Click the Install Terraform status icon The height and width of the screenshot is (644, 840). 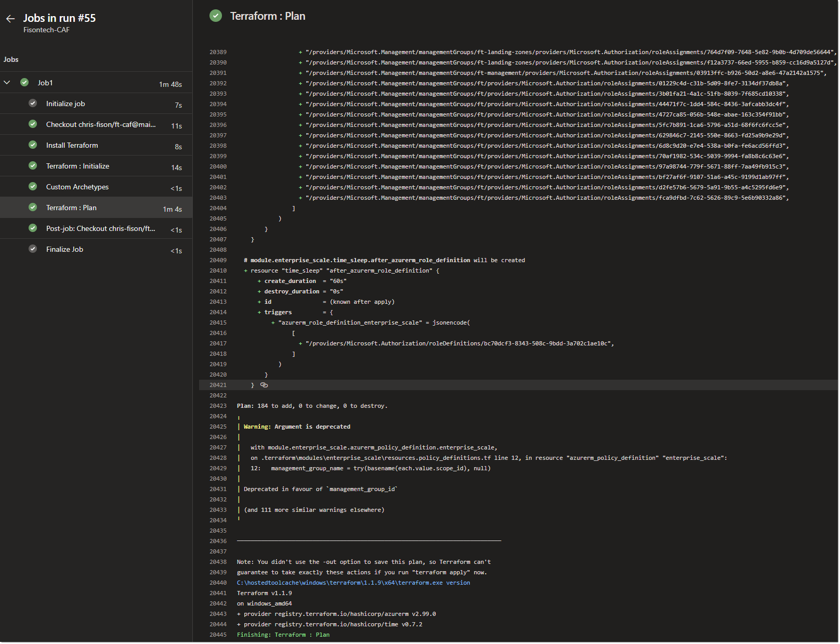[x=33, y=145]
